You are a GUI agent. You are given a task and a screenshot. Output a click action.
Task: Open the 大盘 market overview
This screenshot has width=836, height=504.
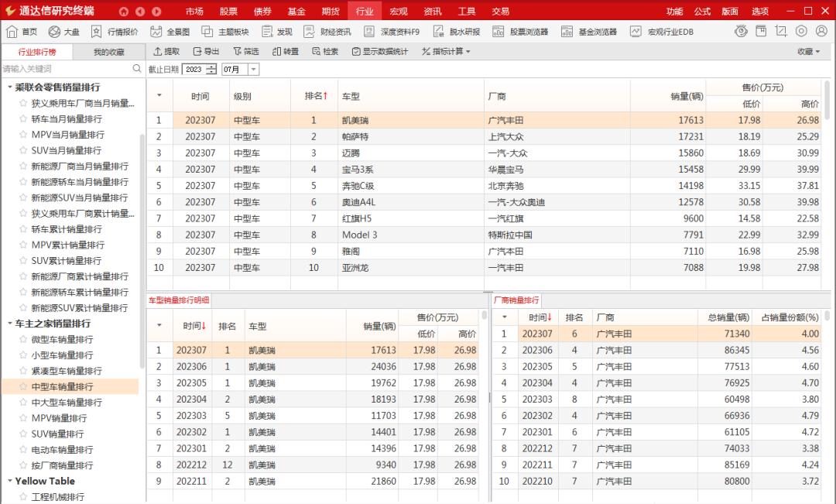click(x=65, y=32)
